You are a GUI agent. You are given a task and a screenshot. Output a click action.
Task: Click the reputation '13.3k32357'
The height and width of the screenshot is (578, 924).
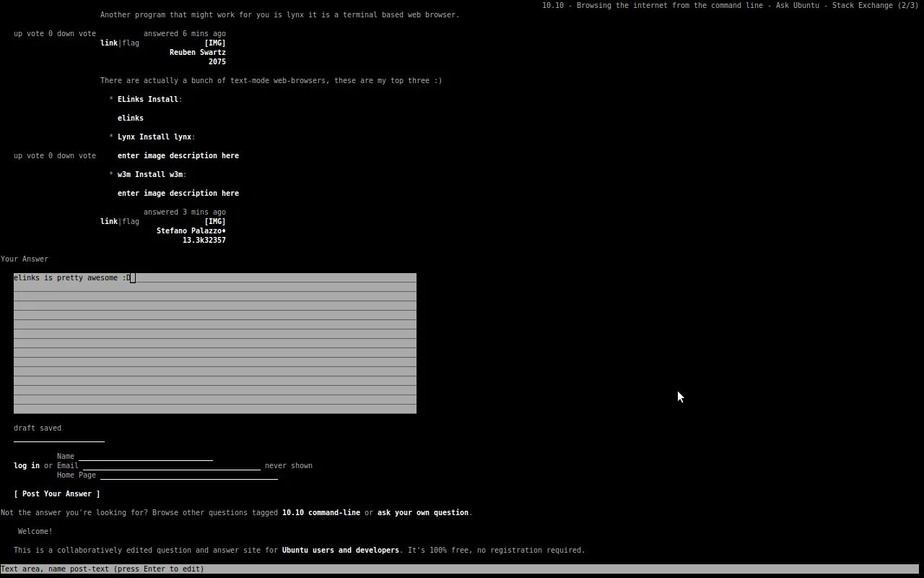pyautogui.click(x=204, y=240)
